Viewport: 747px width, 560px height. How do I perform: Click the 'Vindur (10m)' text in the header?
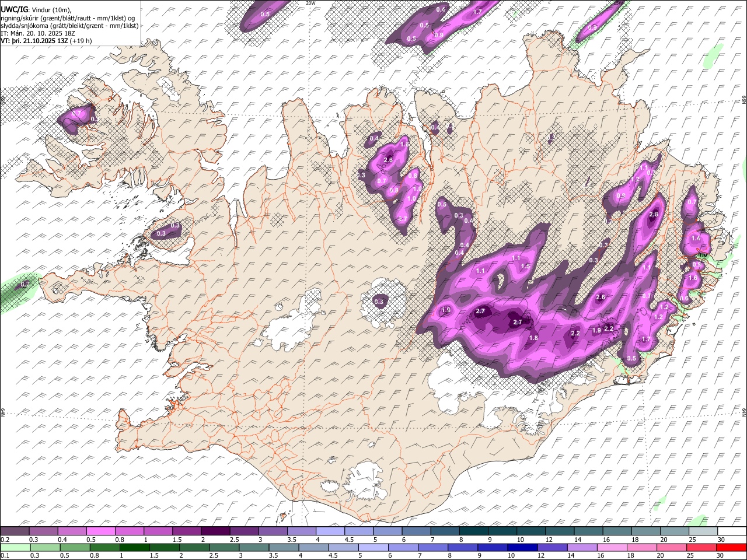point(51,9)
